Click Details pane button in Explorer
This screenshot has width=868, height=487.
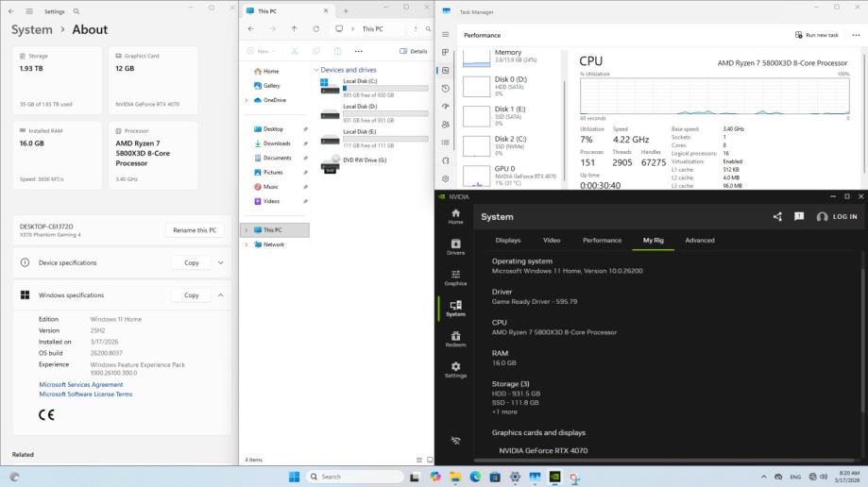point(414,51)
